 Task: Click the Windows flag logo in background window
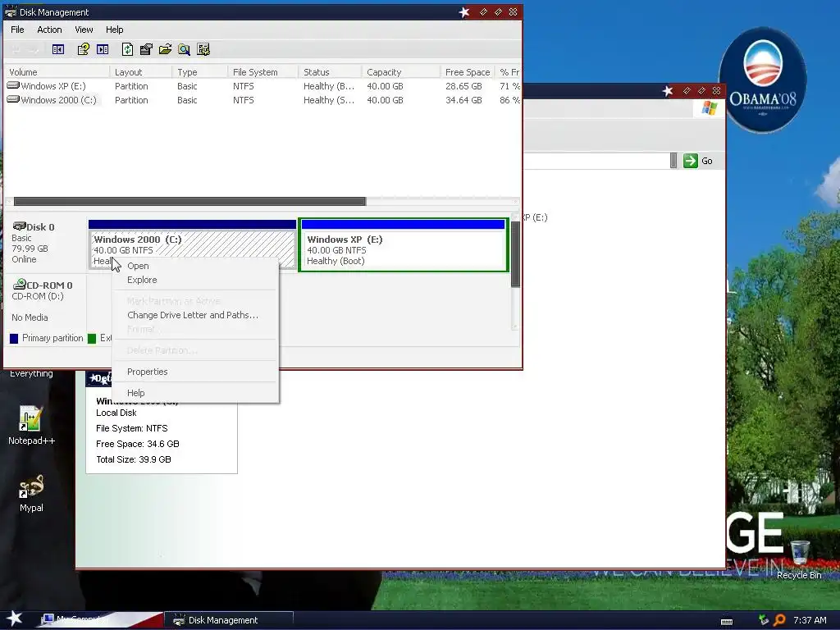coord(709,108)
